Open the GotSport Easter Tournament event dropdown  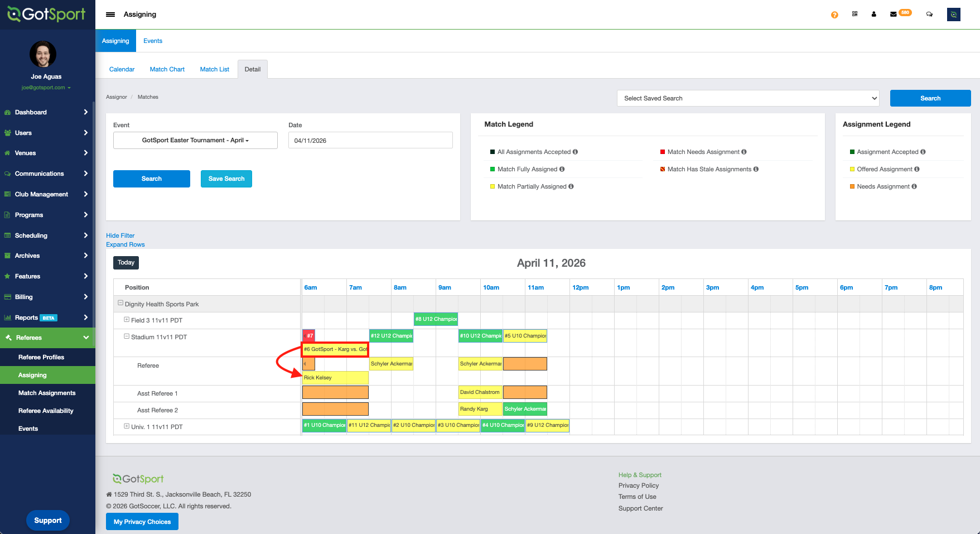click(x=195, y=141)
